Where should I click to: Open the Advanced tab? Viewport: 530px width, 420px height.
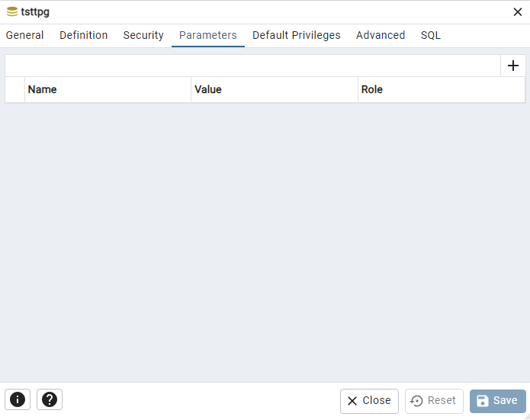tap(381, 35)
